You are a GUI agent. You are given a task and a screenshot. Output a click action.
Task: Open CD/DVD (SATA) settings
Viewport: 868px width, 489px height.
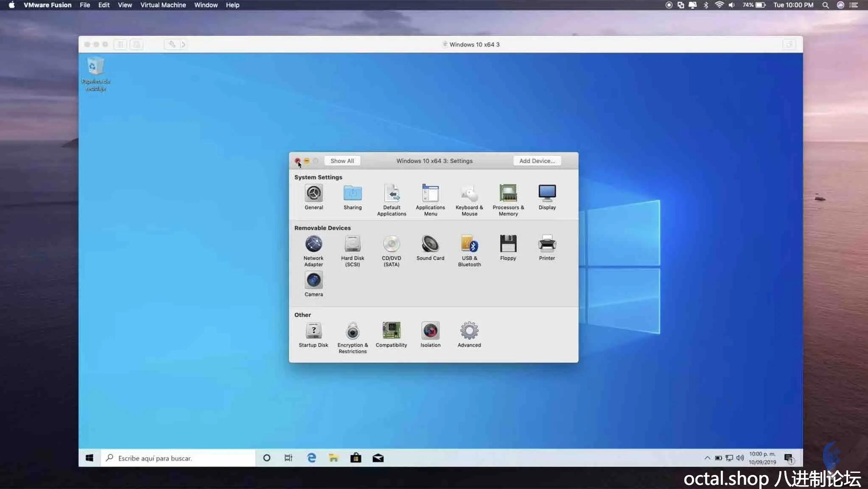(392, 250)
